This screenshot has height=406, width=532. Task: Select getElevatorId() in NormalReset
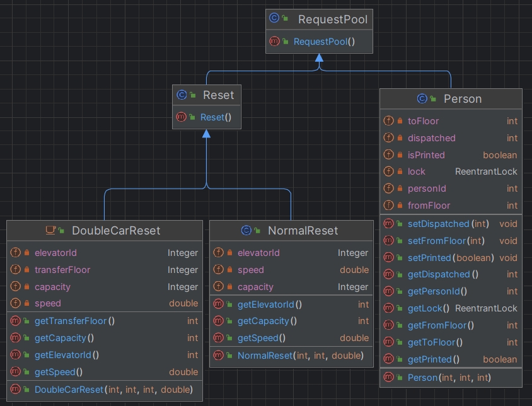click(x=291, y=304)
